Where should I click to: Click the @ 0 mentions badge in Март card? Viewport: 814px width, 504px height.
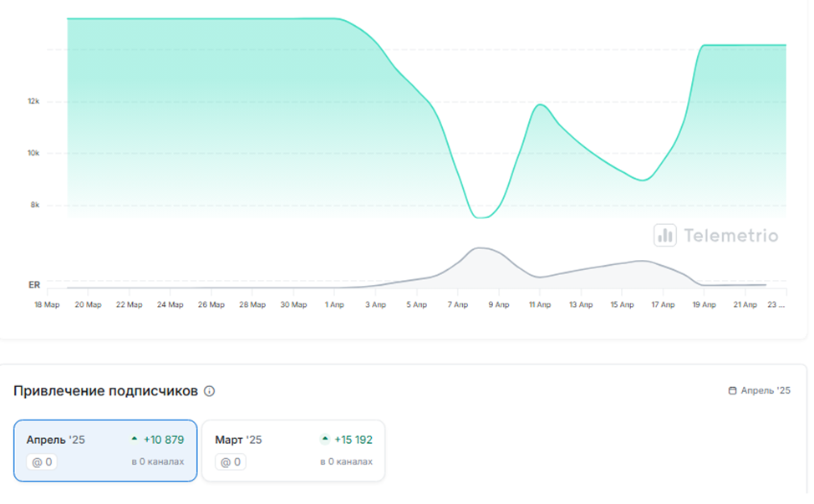231,461
